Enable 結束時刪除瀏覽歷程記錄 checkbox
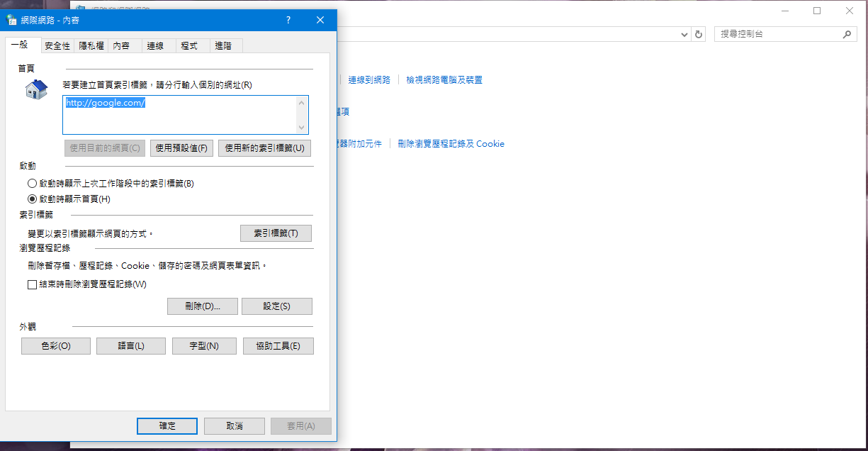This screenshot has height=451, width=868. pyautogui.click(x=32, y=284)
